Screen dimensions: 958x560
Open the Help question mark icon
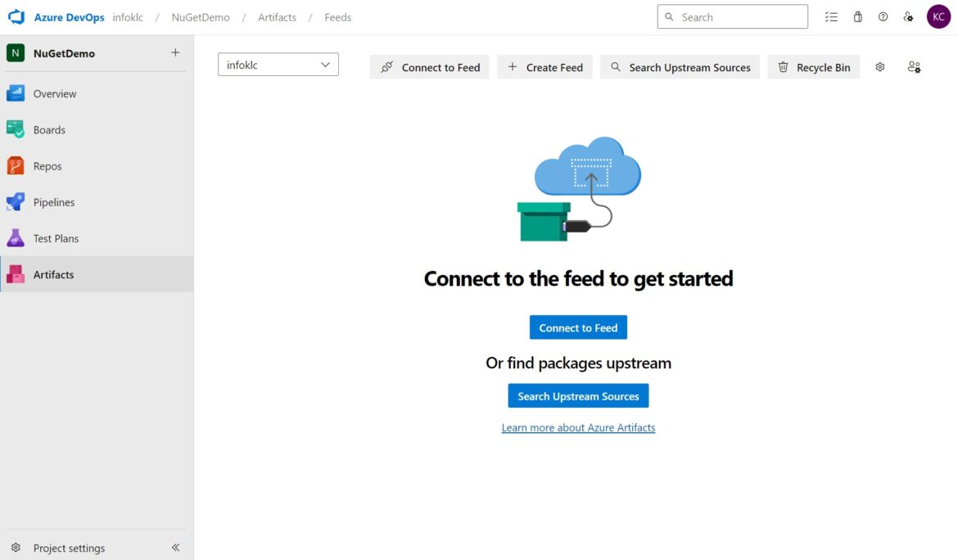[883, 16]
